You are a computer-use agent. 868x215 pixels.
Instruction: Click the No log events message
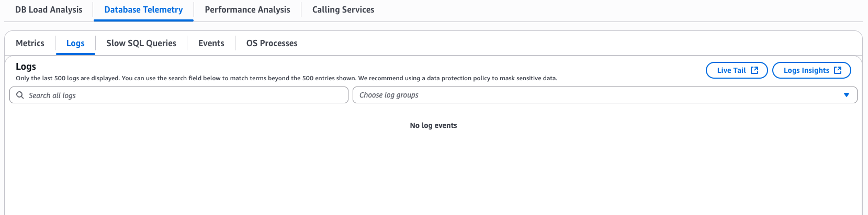(433, 126)
